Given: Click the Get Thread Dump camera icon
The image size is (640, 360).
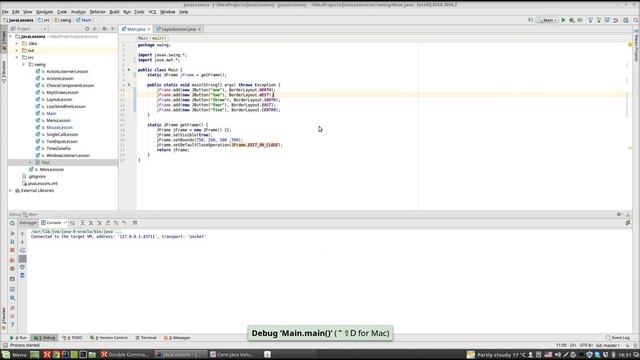Looking at the screenshot, I should click(12, 279).
